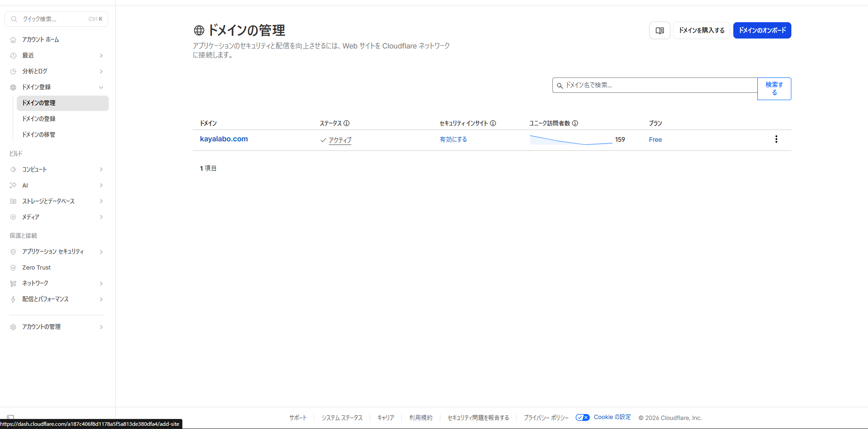Expand the アカウントの管理 chevron
The width and height of the screenshot is (868, 429).
pos(101,327)
